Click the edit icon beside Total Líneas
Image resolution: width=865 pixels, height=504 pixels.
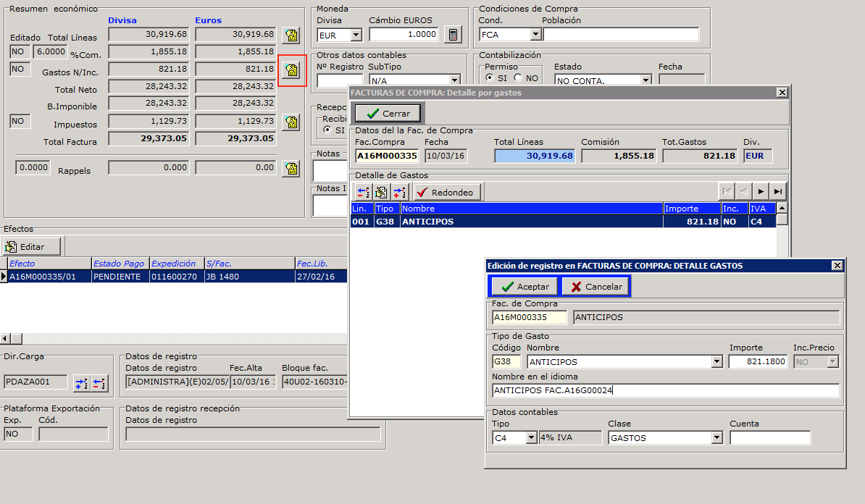(291, 35)
